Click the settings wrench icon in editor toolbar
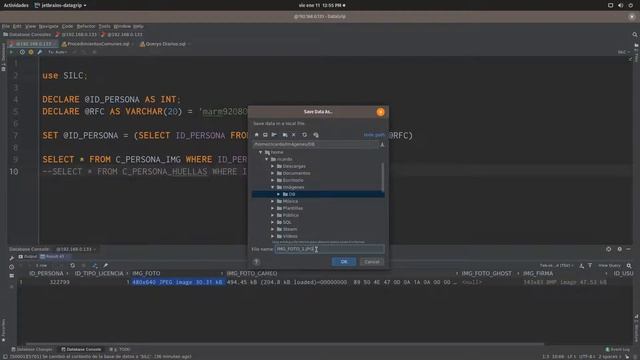The height and width of the screenshot is (360, 640). point(40,52)
